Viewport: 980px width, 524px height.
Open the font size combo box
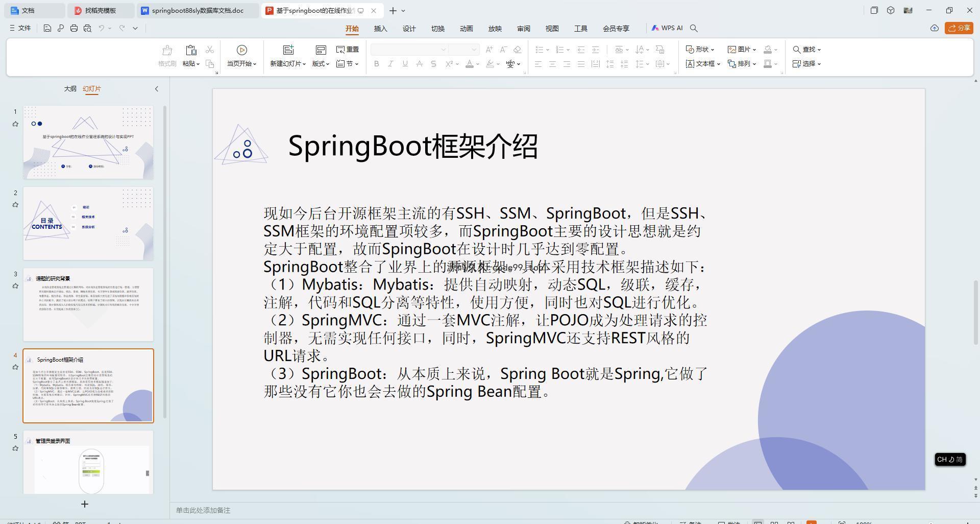point(463,50)
